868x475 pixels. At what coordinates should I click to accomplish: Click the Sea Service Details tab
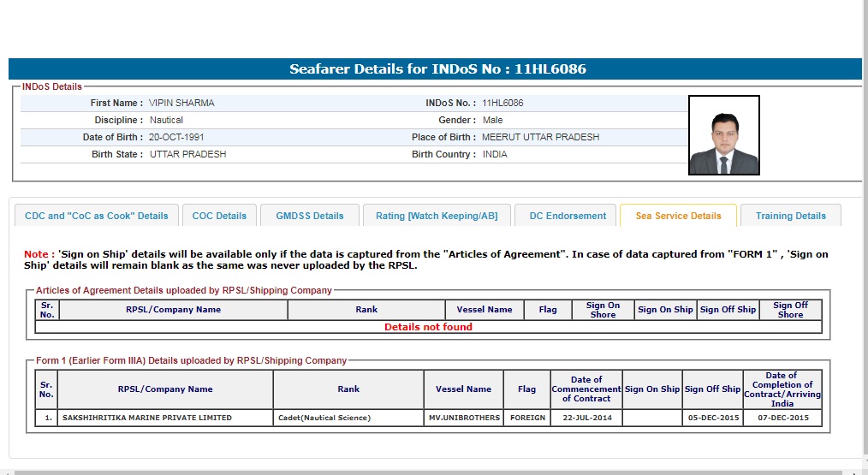[x=678, y=216]
